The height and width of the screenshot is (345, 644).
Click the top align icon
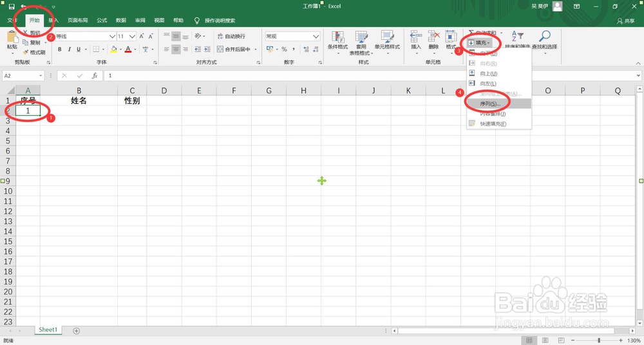click(x=166, y=36)
